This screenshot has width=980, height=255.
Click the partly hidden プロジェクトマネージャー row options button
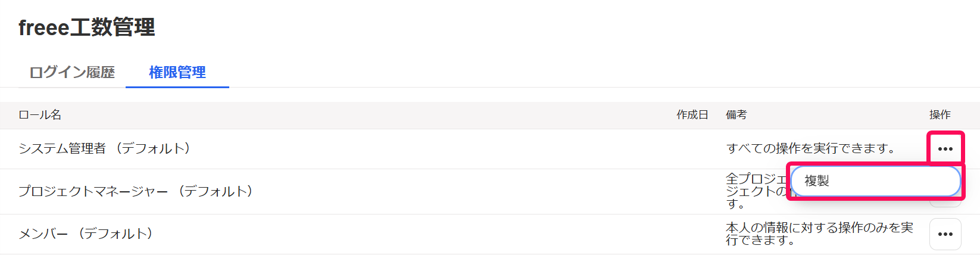point(945,203)
